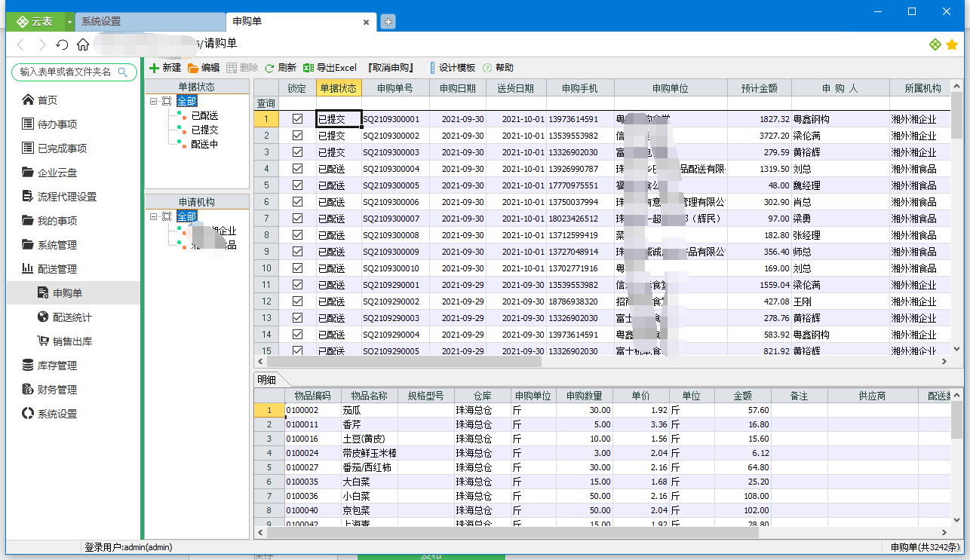Viewport: 970px width, 560px height.
Task: Toggle 锁定 checkbox for SQ2109300007
Action: [297, 219]
